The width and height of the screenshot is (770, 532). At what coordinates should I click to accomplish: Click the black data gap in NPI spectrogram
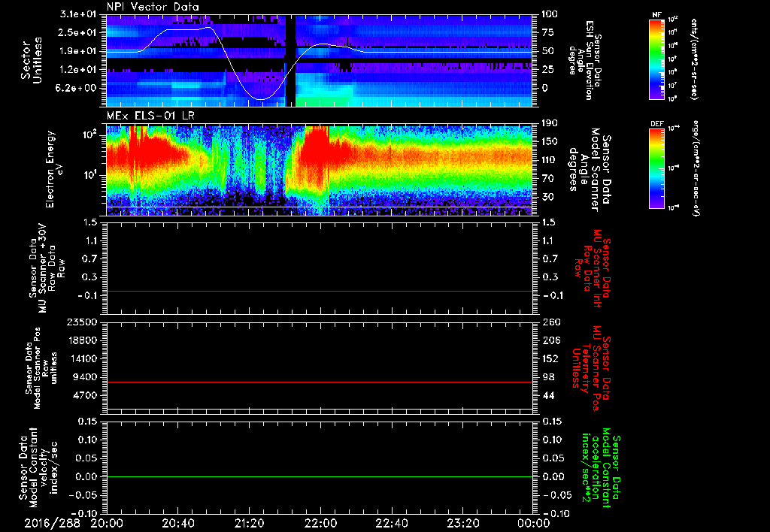(291, 60)
